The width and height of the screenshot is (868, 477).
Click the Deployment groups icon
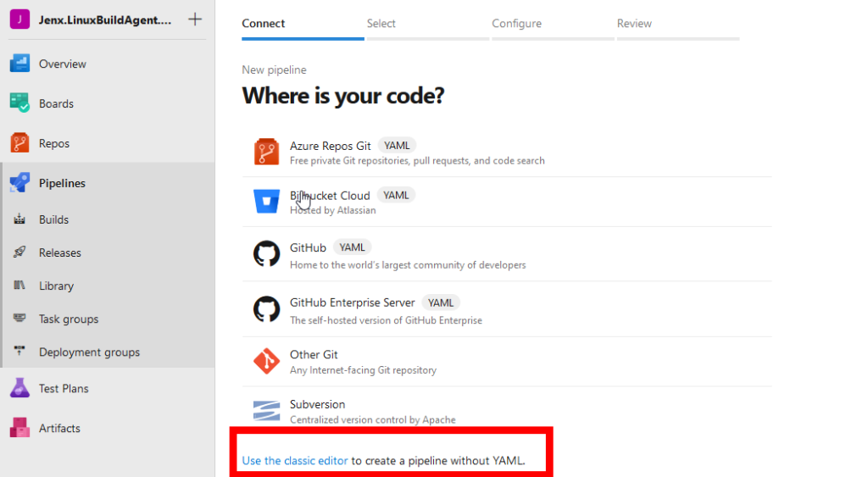(19, 352)
